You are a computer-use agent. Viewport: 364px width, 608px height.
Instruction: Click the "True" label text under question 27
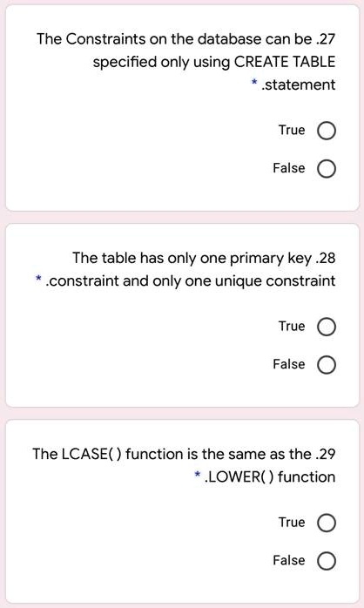[x=292, y=130]
